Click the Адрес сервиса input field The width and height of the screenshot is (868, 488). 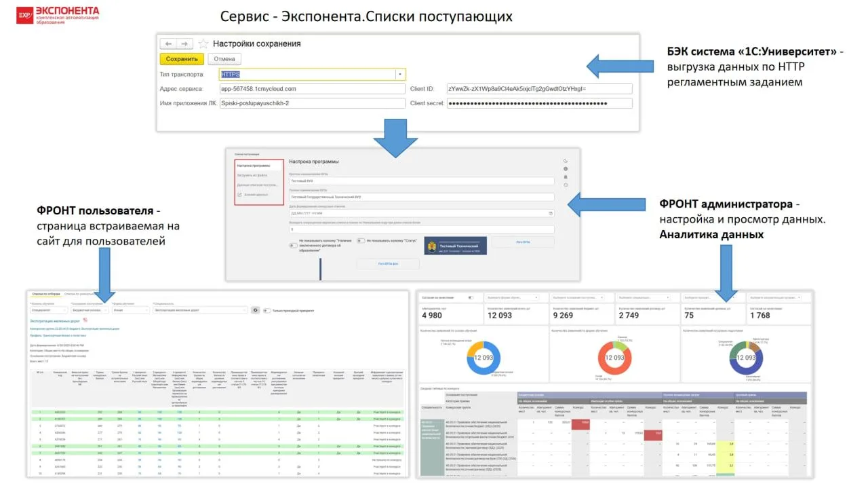coord(311,89)
